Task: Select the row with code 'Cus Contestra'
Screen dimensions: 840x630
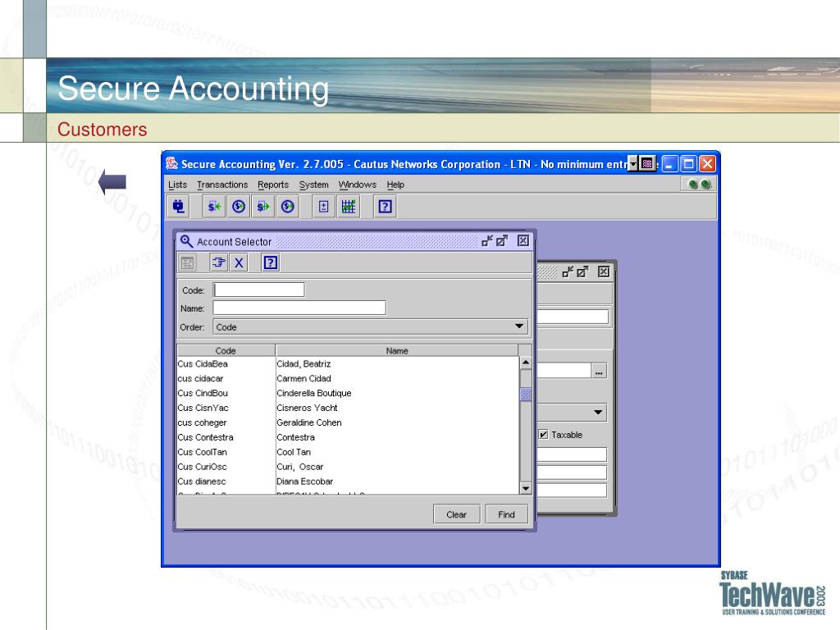Action: 348,437
